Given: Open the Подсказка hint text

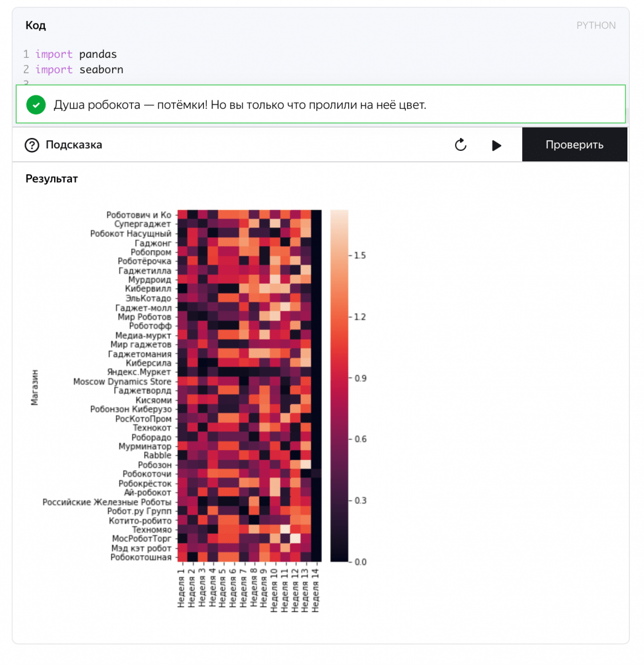Looking at the screenshot, I should coord(74,145).
